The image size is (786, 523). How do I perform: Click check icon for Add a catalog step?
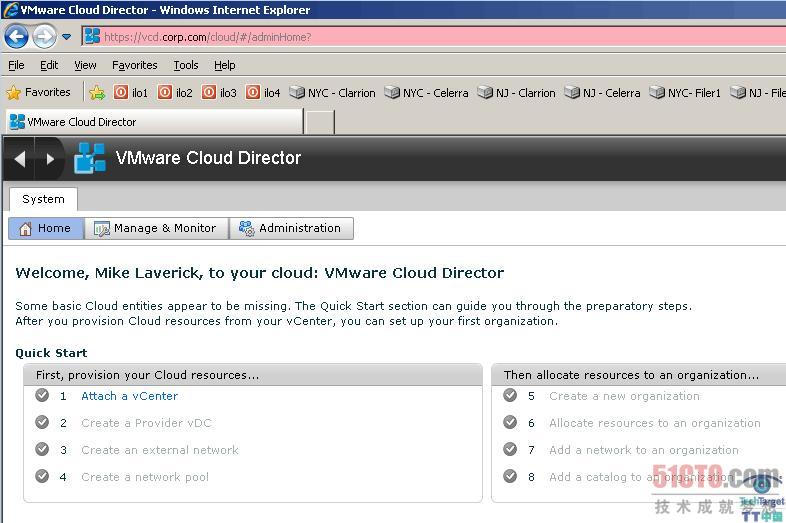[510, 475]
